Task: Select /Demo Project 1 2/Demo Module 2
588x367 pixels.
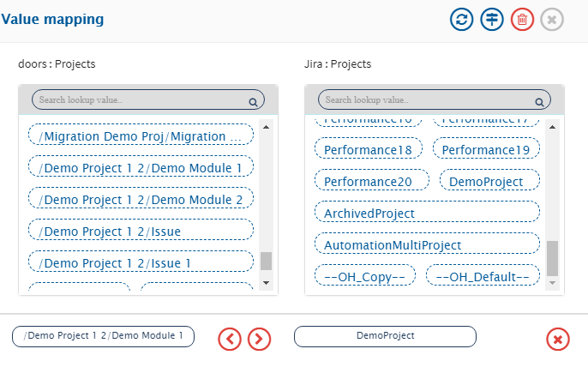Action: point(141,199)
